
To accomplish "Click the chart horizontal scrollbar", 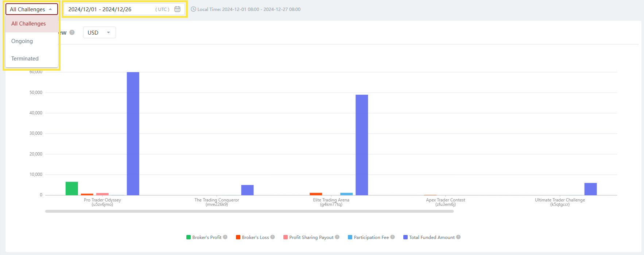I will click(249, 211).
